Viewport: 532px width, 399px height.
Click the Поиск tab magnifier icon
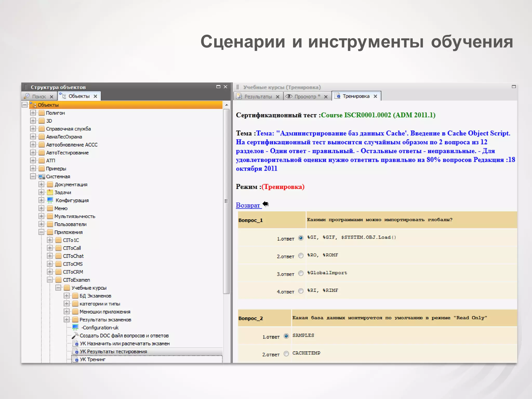point(27,96)
